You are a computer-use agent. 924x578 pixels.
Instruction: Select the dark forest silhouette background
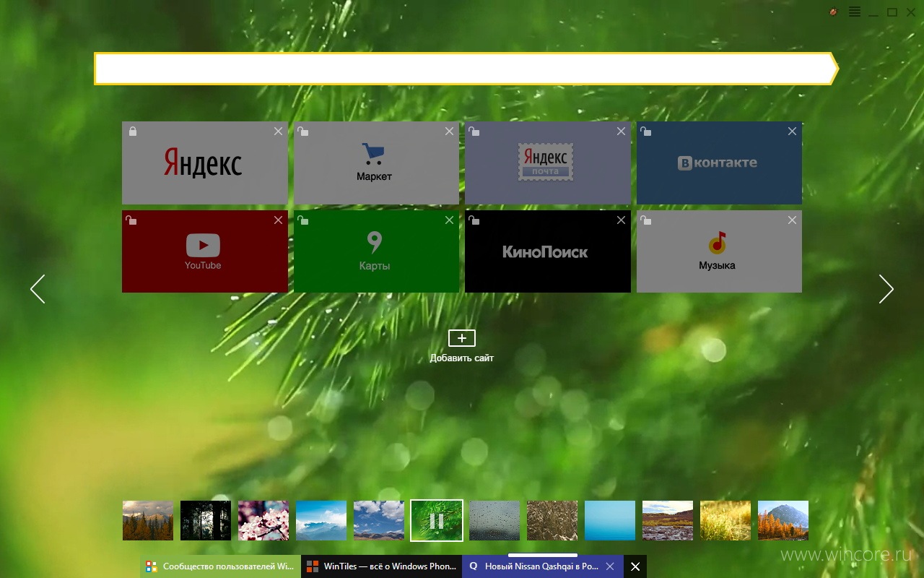click(206, 520)
